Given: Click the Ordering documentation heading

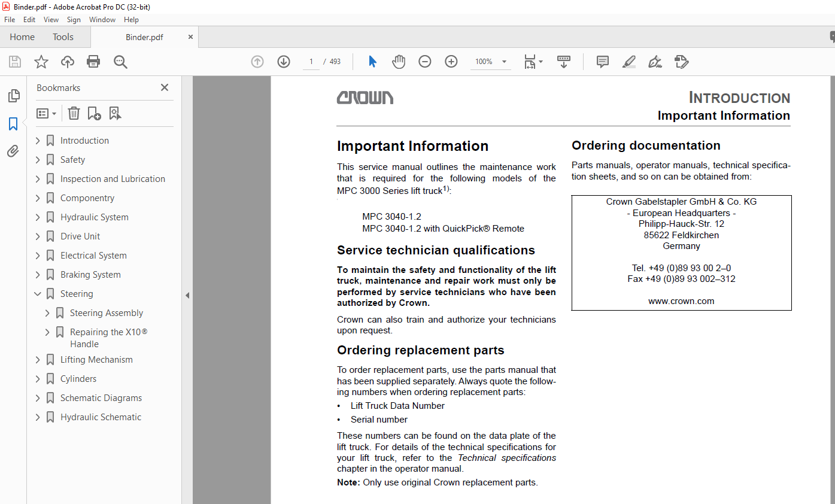Looking at the screenshot, I should (x=646, y=145).
